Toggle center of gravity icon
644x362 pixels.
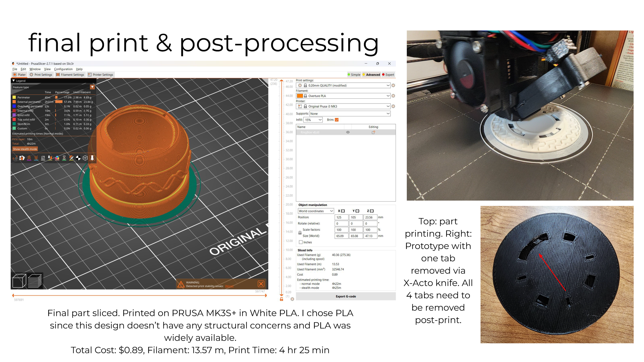tap(78, 158)
